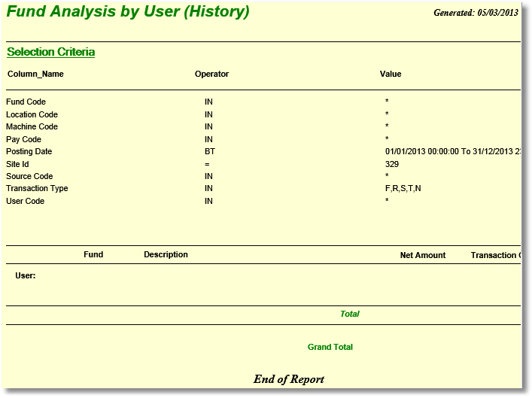This screenshot has width=532, height=398.
Task: Click the cut-off 'Transaction' column header
Action: (496, 255)
